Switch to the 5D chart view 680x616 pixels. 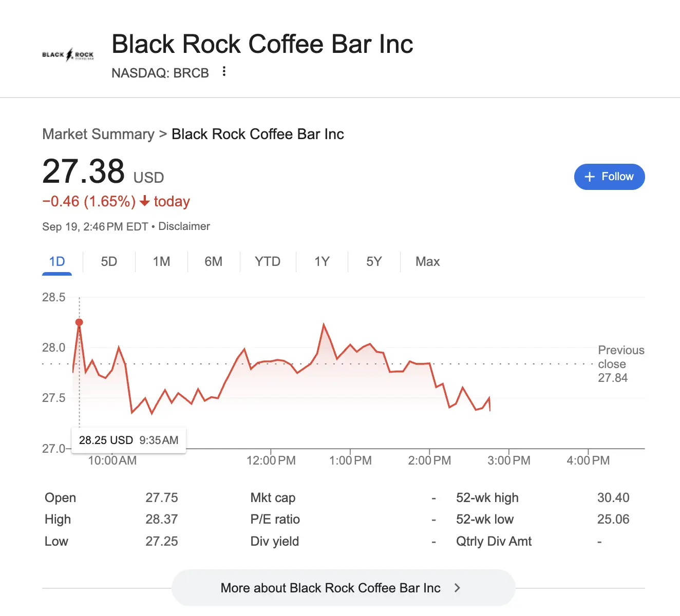tap(108, 262)
